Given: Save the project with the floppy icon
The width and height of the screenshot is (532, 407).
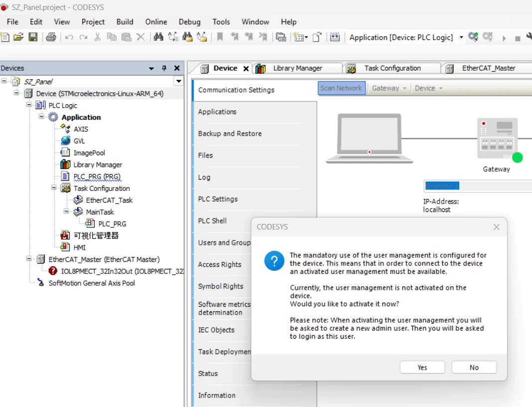Looking at the screenshot, I should click(x=33, y=37).
